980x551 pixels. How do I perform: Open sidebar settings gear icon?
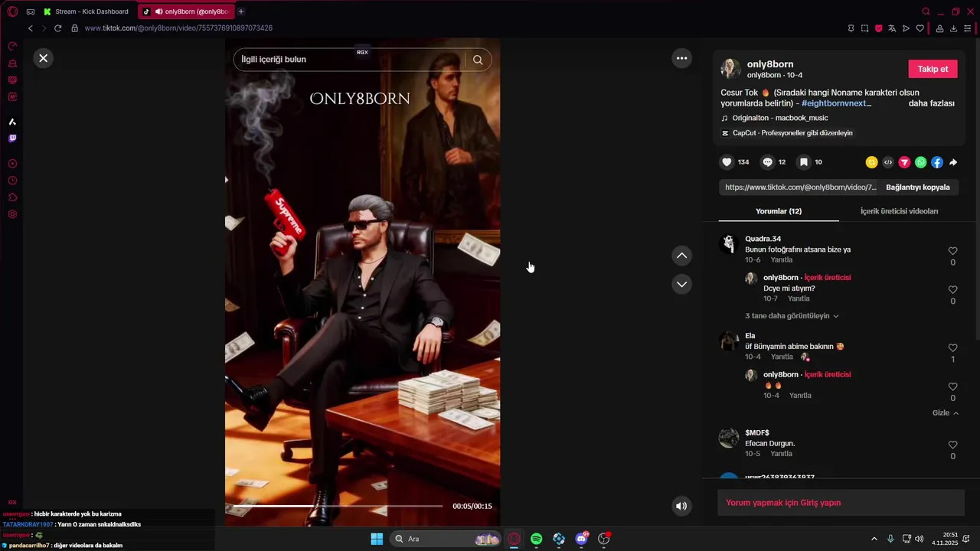coord(12,214)
